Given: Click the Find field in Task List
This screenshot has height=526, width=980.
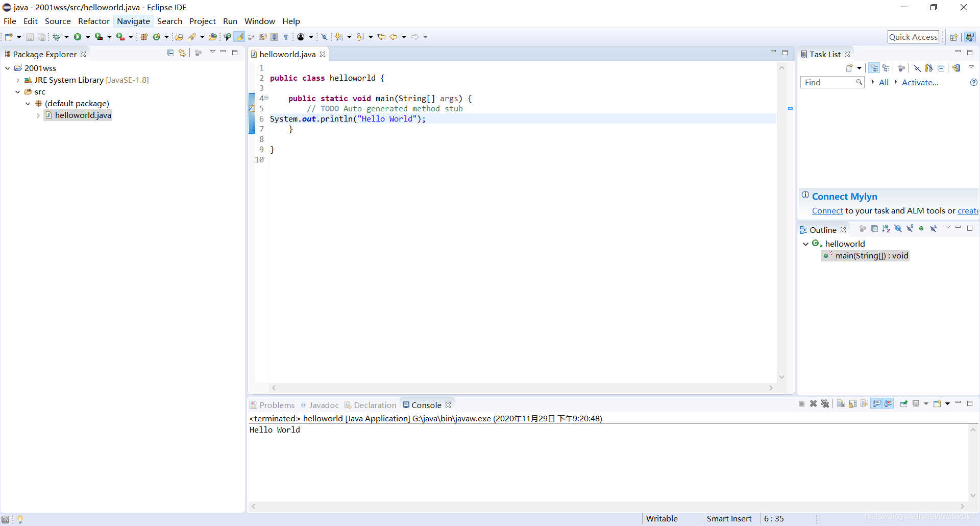Looking at the screenshot, I should pos(832,82).
